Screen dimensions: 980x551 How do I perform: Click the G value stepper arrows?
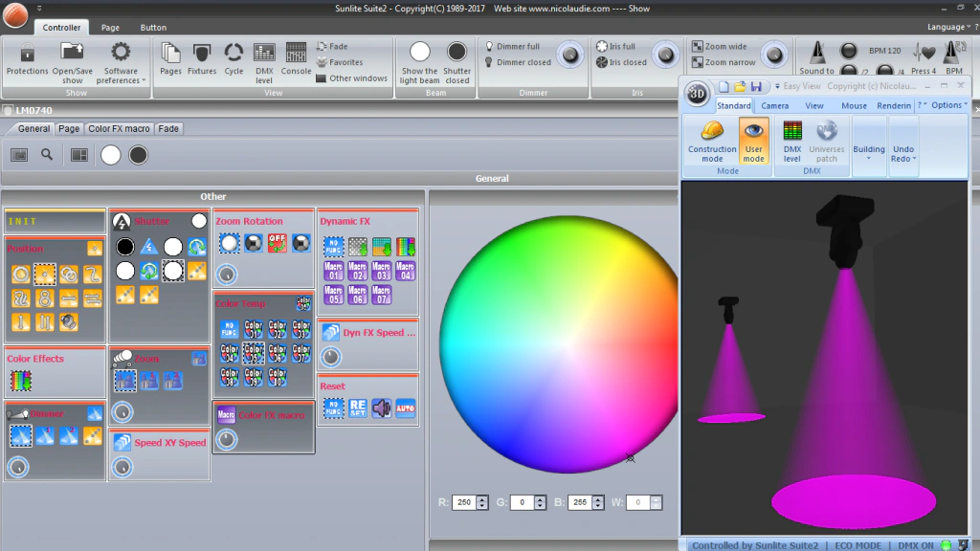540,502
